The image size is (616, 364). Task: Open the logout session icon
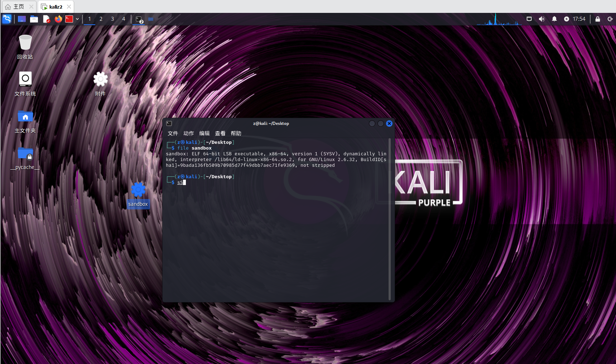[x=610, y=19]
